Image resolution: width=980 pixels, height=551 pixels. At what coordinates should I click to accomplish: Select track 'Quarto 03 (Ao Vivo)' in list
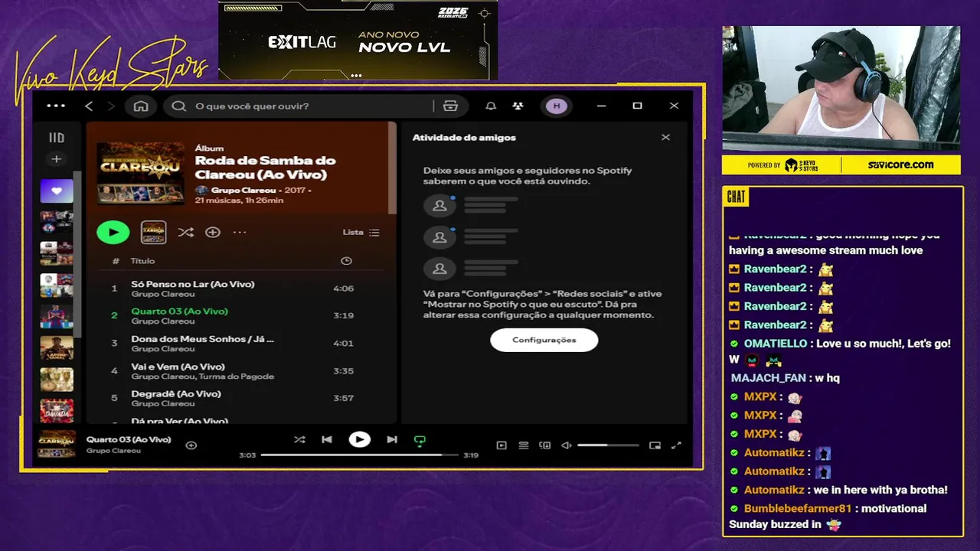click(179, 311)
